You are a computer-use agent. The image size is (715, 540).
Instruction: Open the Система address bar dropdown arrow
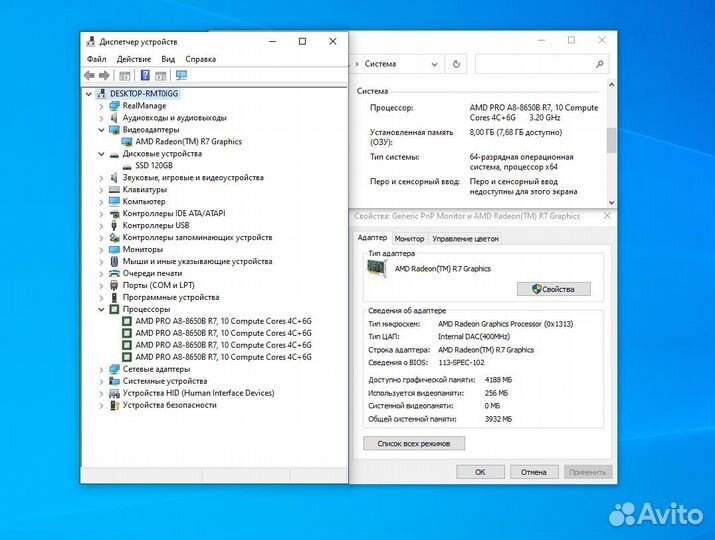435,64
